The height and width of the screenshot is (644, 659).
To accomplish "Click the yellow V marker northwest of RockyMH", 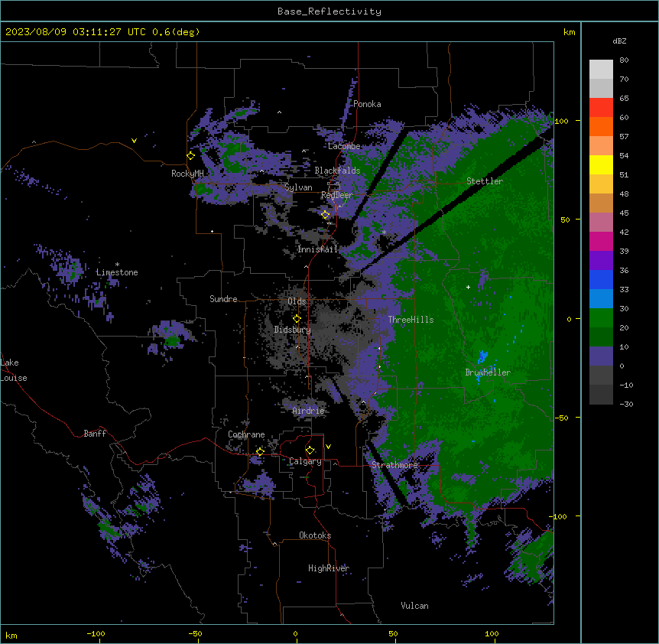I will 134,141.
